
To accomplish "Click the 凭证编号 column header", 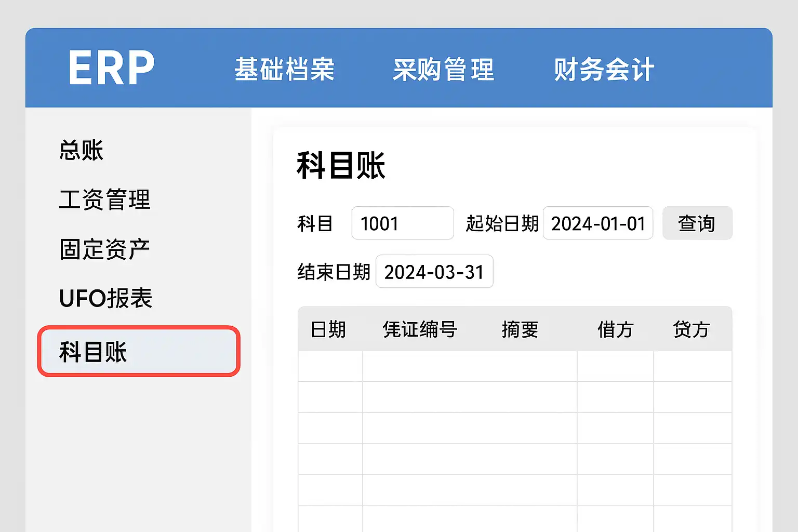I will coord(420,329).
